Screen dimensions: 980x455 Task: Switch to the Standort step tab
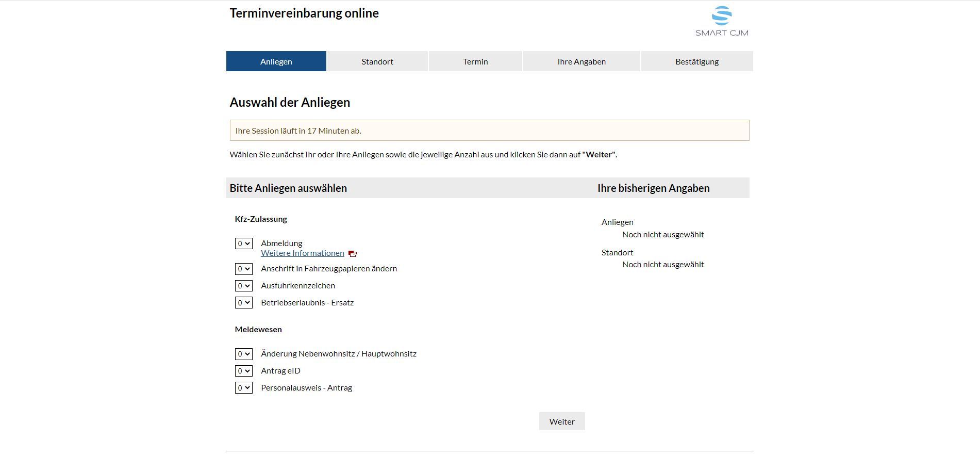pos(377,61)
